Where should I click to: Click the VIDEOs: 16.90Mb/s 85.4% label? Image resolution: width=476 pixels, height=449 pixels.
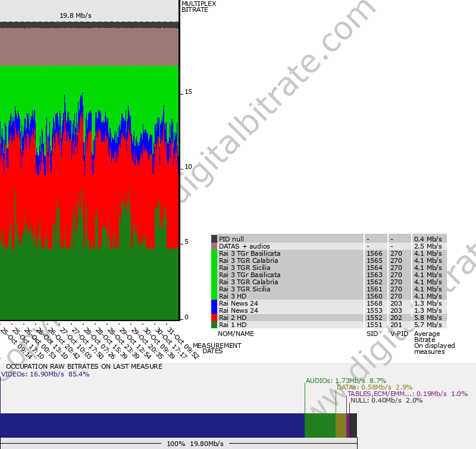coord(45,375)
